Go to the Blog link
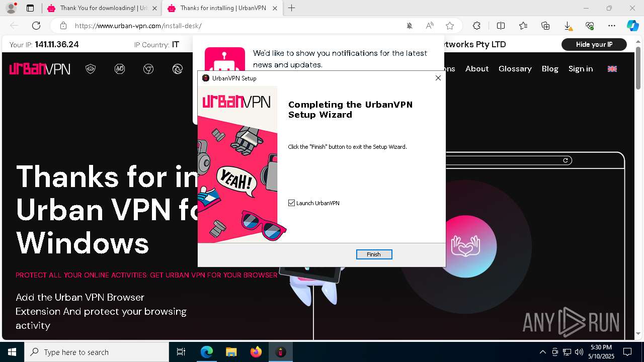The width and height of the screenshot is (644, 362). click(x=550, y=69)
